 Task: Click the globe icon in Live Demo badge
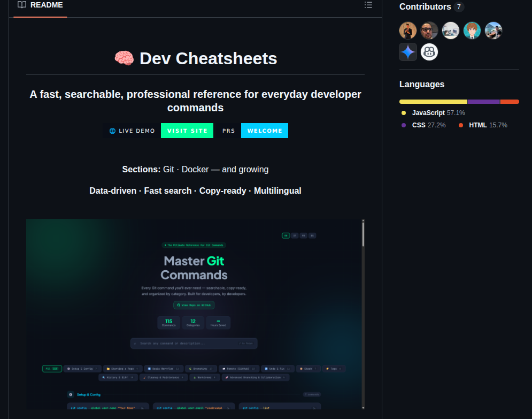coord(113,131)
